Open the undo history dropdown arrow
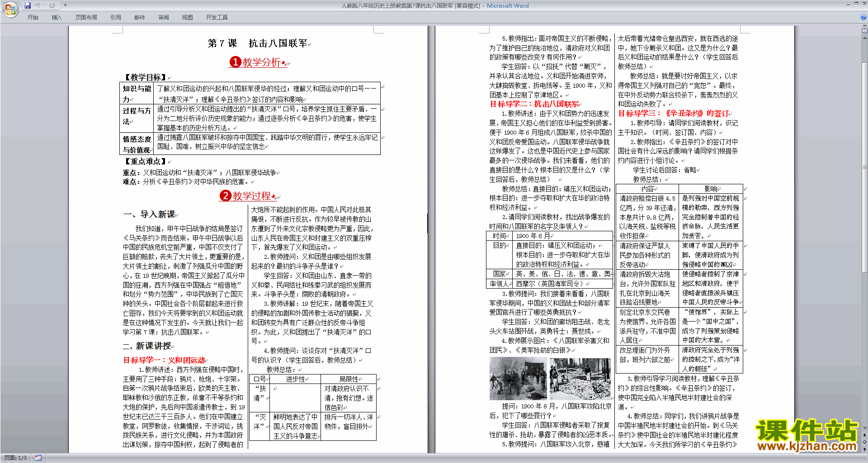The height and width of the screenshot is (463, 868). [44, 5]
